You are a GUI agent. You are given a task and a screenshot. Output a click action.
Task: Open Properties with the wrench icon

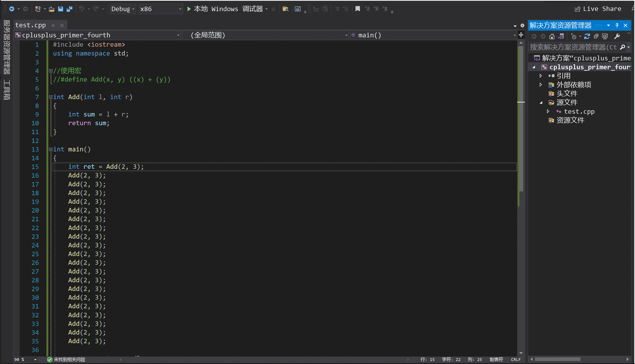617,37
